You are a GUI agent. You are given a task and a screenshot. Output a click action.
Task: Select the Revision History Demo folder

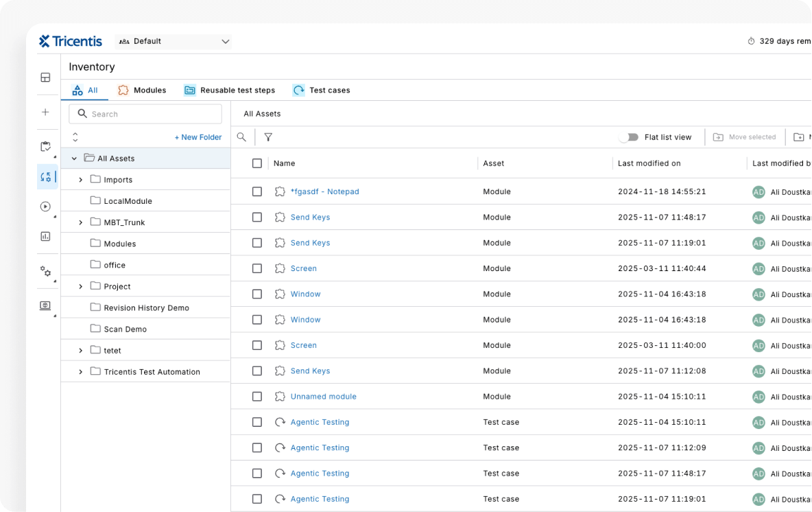[146, 308]
